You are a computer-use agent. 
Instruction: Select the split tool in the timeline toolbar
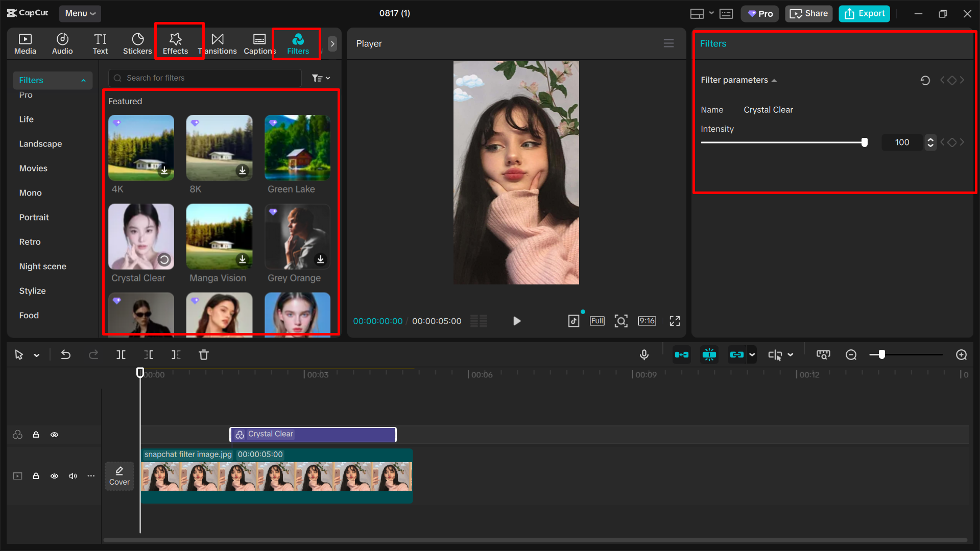[121, 354]
